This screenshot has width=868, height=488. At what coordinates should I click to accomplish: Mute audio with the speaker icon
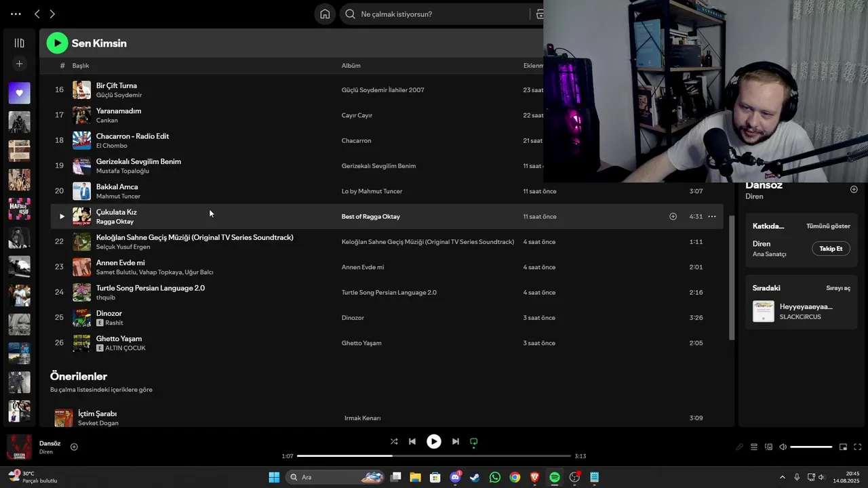tap(783, 447)
